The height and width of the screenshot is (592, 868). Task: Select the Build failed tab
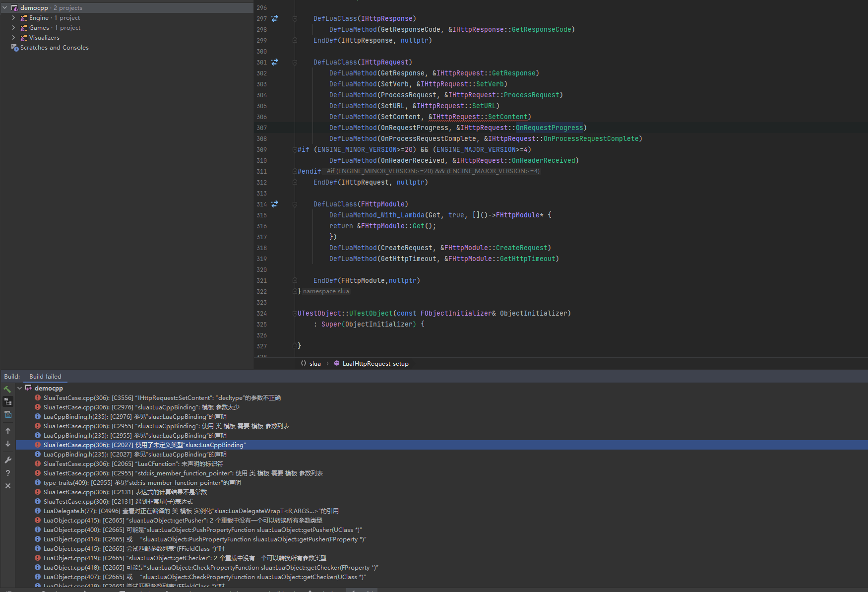tap(45, 376)
